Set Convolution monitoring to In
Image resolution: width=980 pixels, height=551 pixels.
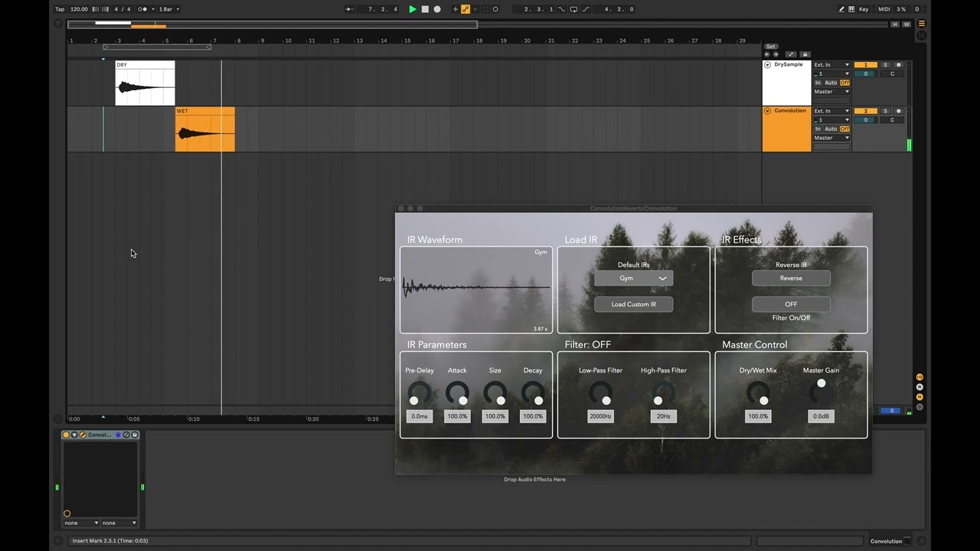click(818, 129)
